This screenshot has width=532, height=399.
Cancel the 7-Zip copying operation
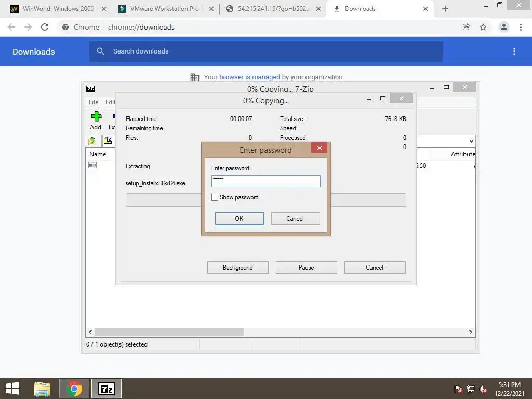tap(375, 268)
